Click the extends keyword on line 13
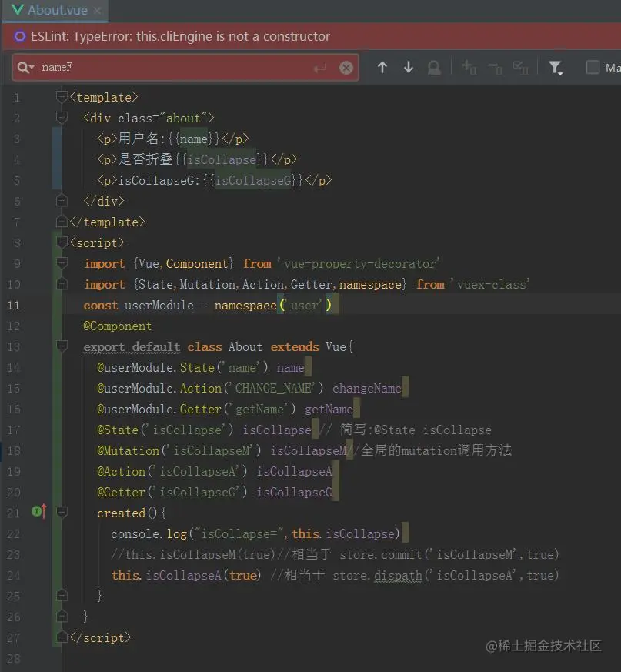621x672 pixels. tap(295, 346)
